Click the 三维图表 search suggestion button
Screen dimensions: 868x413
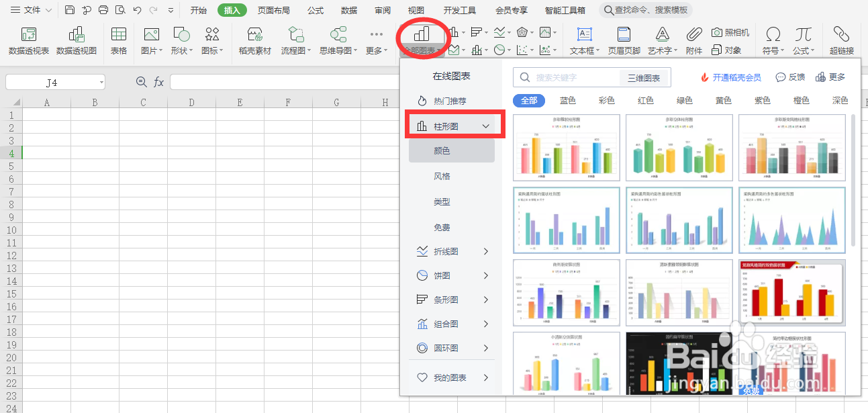[644, 77]
